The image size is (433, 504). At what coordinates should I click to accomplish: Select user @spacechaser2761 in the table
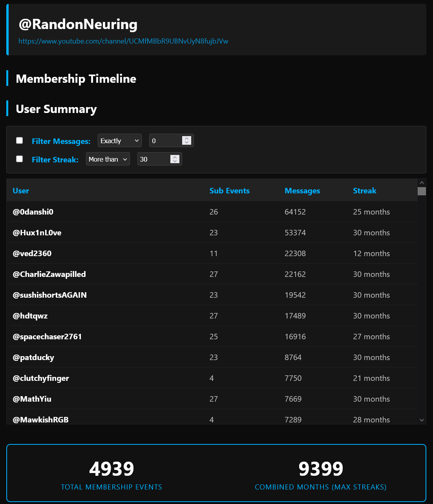coord(47,337)
